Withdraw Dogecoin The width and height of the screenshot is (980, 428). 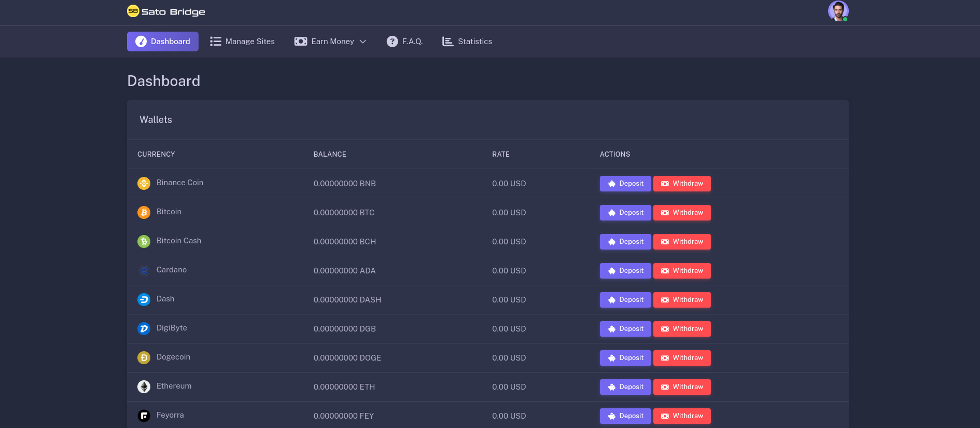pyautogui.click(x=682, y=358)
